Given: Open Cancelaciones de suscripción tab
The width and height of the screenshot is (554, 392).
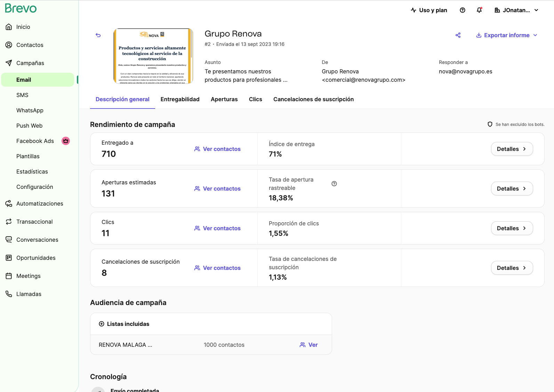Looking at the screenshot, I should [x=314, y=99].
